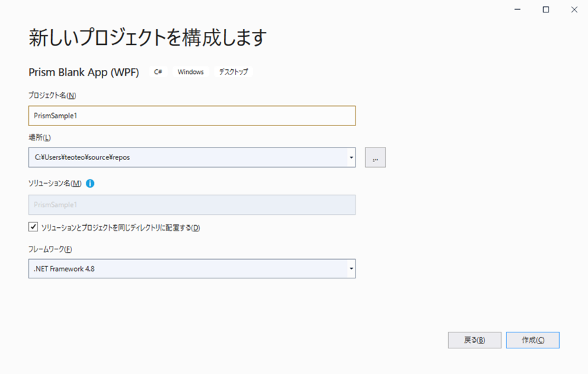Select the .NET Framework 4.8 combo box

[187, 269]
